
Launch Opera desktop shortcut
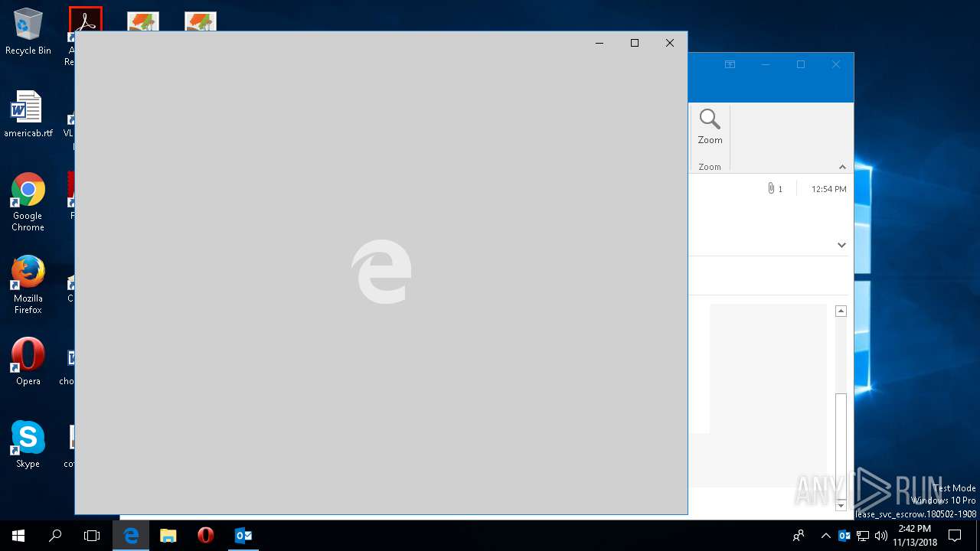coord(28,361)
